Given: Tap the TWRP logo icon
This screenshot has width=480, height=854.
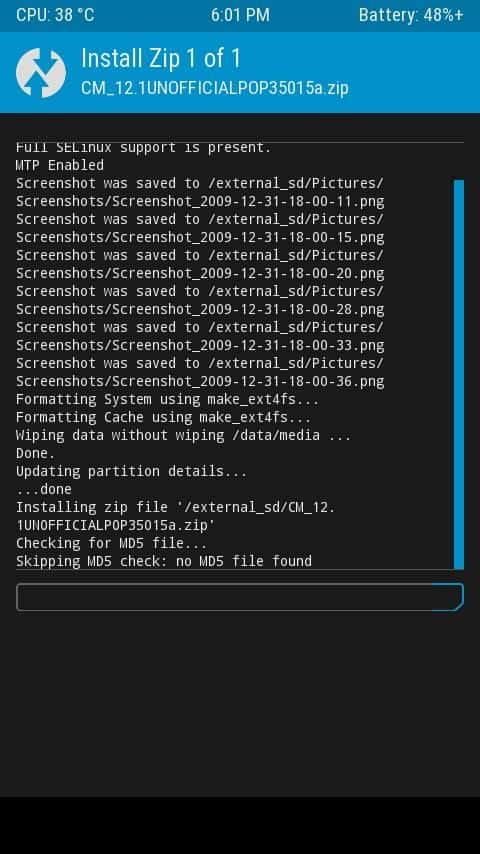Looking at the screenshot, I should coord(41,72).
